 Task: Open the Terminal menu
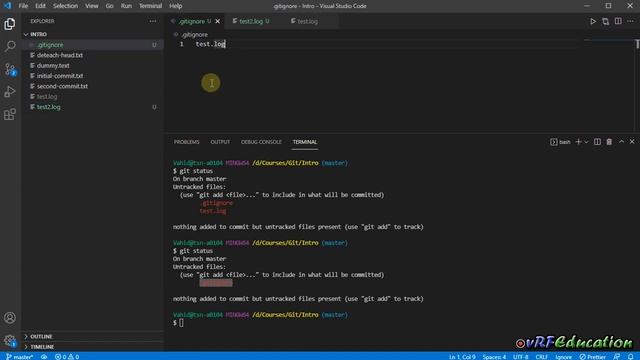pos(150,6)
